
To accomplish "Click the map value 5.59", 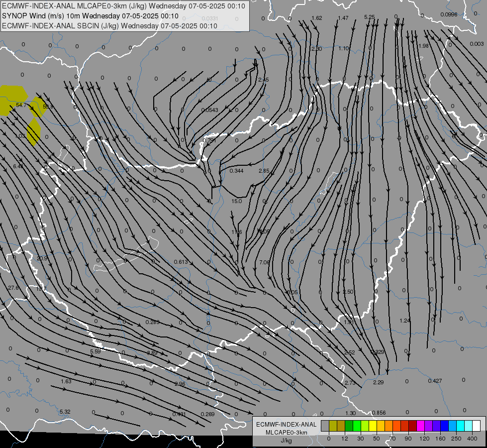I will 96,351.
